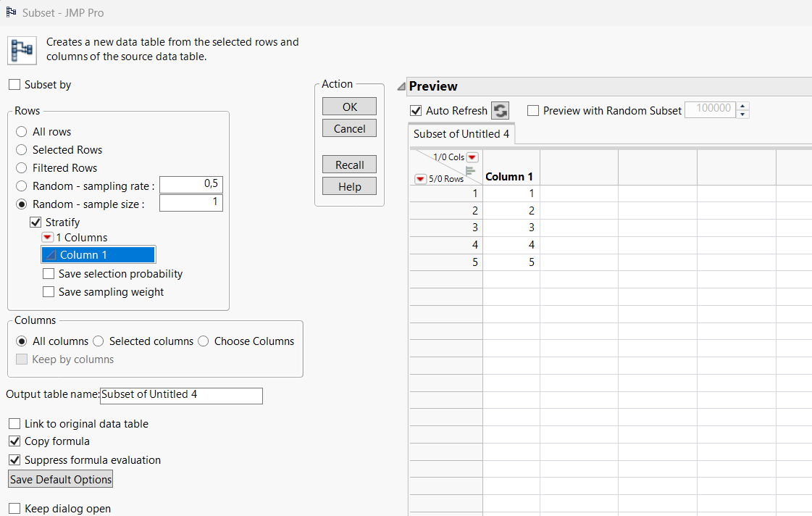Switch to the Subset of Untitled 4 tab

(461, 134)
